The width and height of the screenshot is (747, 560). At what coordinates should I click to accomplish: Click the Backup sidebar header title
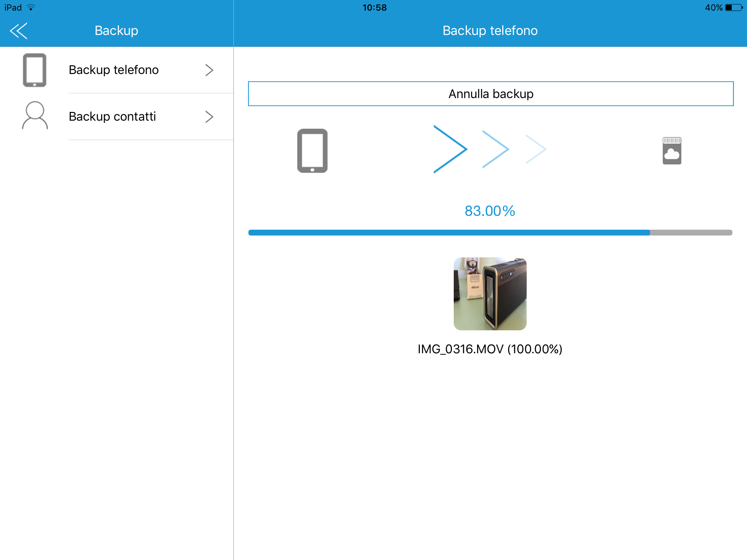point(116,31)
